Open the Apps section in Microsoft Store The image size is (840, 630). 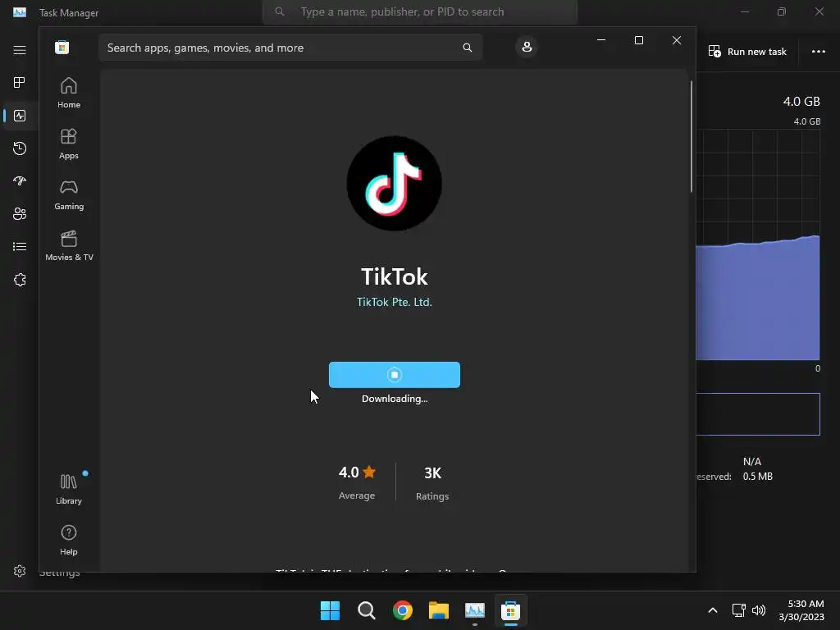pos(69,144)
